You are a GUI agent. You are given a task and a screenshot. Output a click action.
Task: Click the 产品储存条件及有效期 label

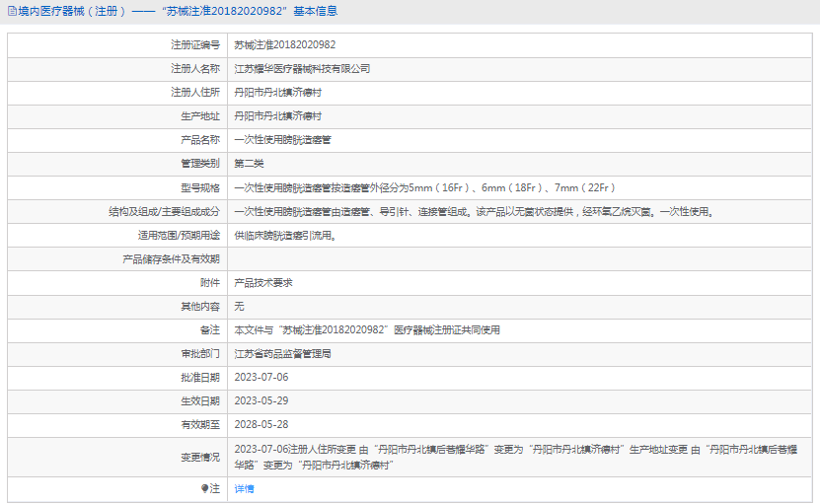(172, 258)
